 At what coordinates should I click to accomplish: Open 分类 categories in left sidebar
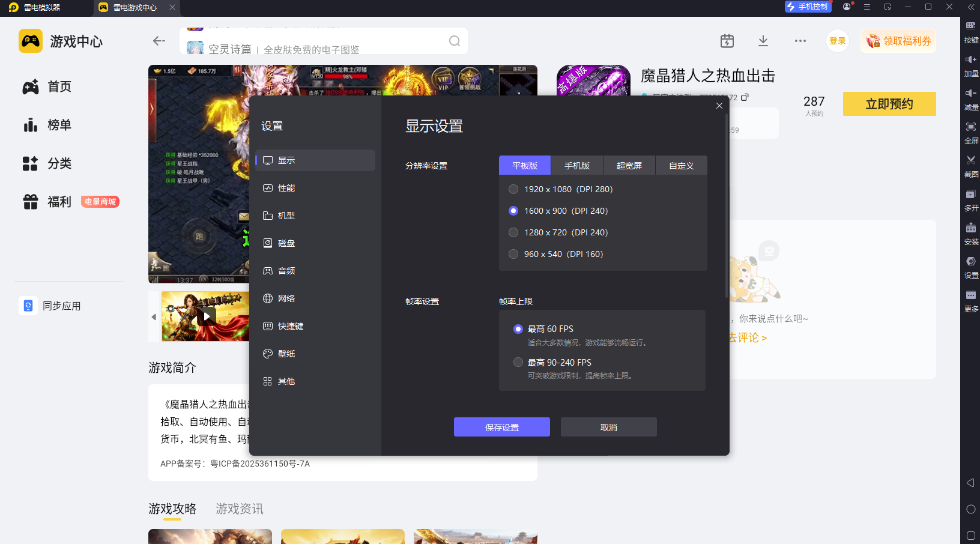pos(47,163)
